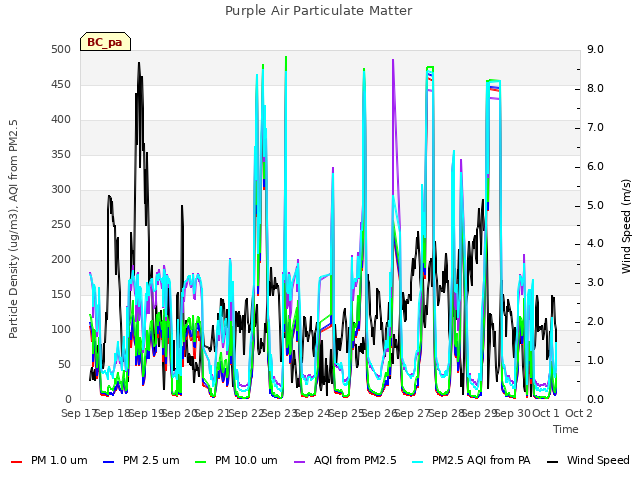Click the 500 tick on left axis
This screenshot has width=640, height=480.
(x=61, y=49)
